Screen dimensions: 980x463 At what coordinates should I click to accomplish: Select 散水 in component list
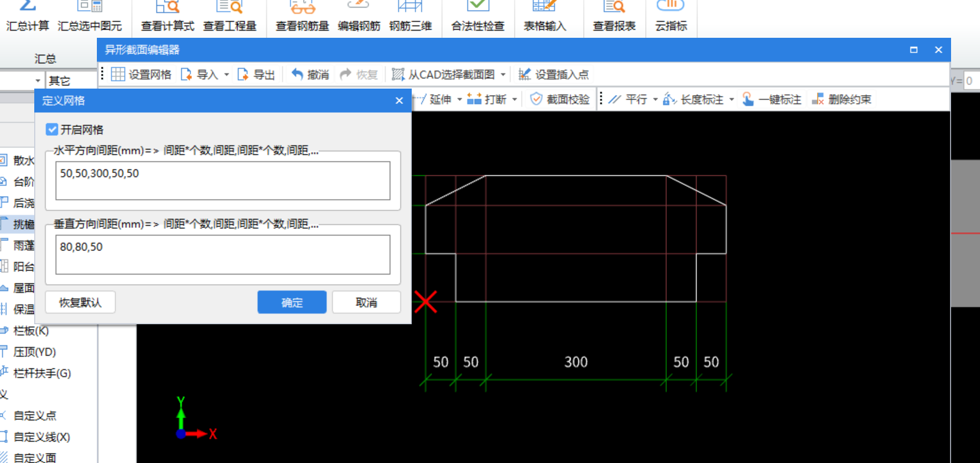click(18, 160)
